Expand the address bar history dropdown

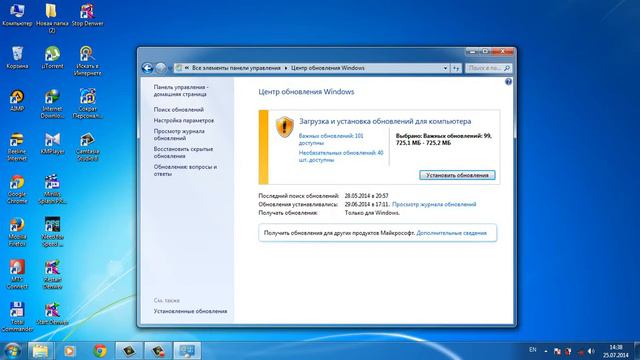pos(445,68)
